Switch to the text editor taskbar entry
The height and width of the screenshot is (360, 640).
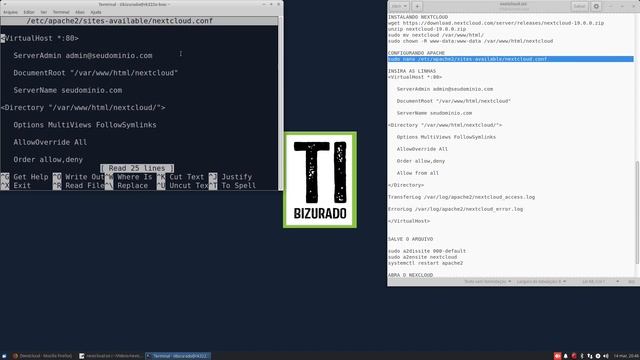(x=110, y=356)
